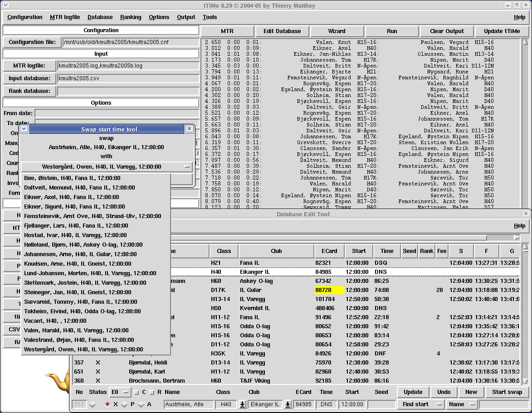Toggle the R checkbox
Image resolution: width=532 pixels, height=413 pixels.
coord(152,392)
